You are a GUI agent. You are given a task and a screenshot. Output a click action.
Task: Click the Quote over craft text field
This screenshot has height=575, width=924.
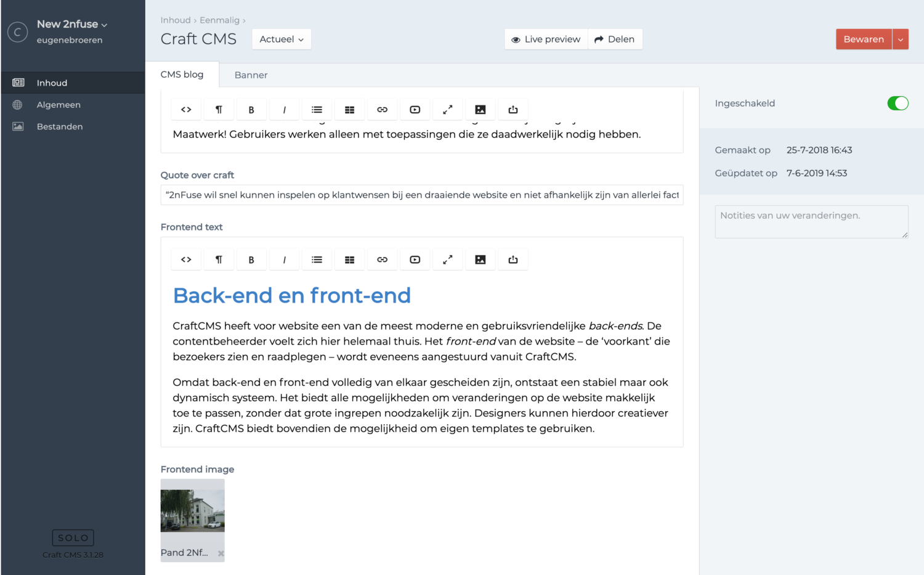coord(422,195)
